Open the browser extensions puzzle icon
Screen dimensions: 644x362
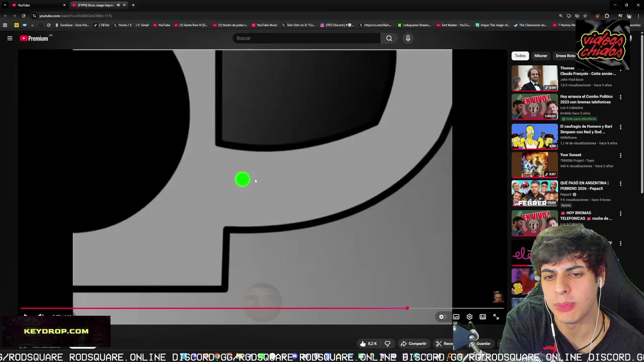tap(607, 16)
